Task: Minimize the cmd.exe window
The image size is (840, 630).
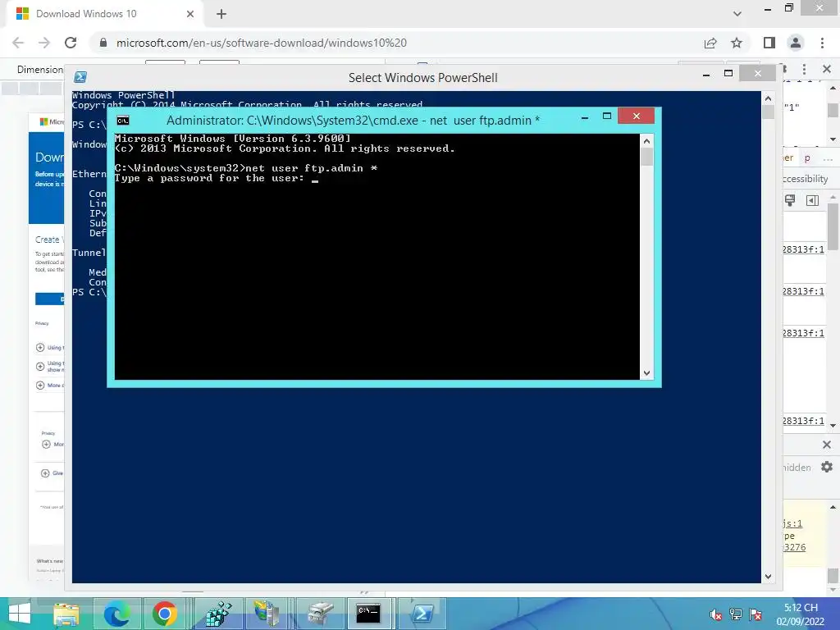Action: click(x=585, y=116)
